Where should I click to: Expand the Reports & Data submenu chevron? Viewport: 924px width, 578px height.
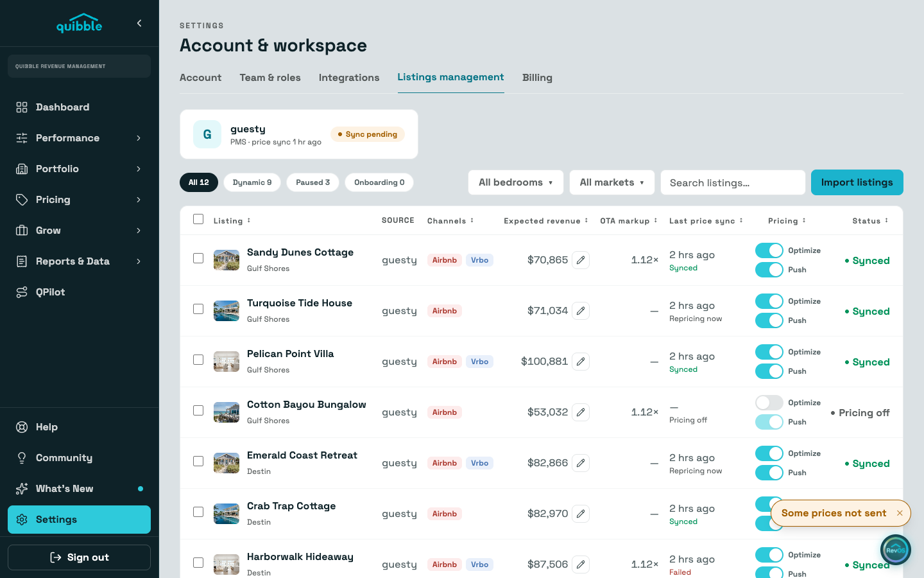click(139, 261)
